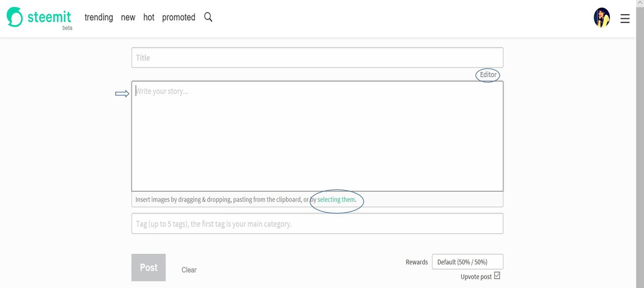This screenshot has height=288, width=644.
Task: Switch to the hot tab
Action: coord(148,17)
